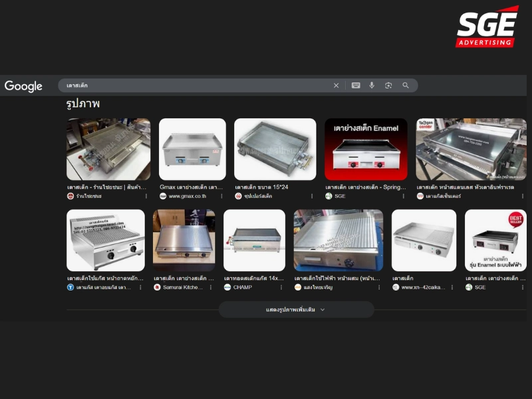Click the แสงไทยเจริญ source text
The image size is (532, 399).
pos(318,287)
